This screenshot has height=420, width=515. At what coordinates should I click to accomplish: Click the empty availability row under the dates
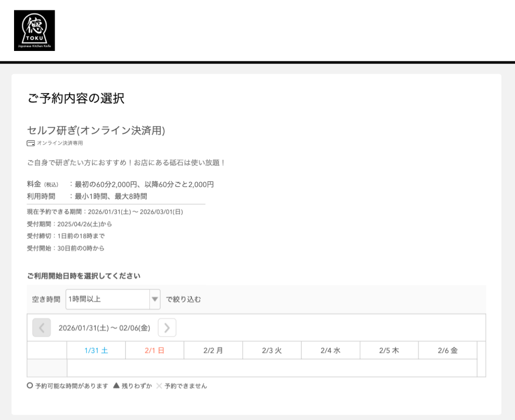point(272,367)
